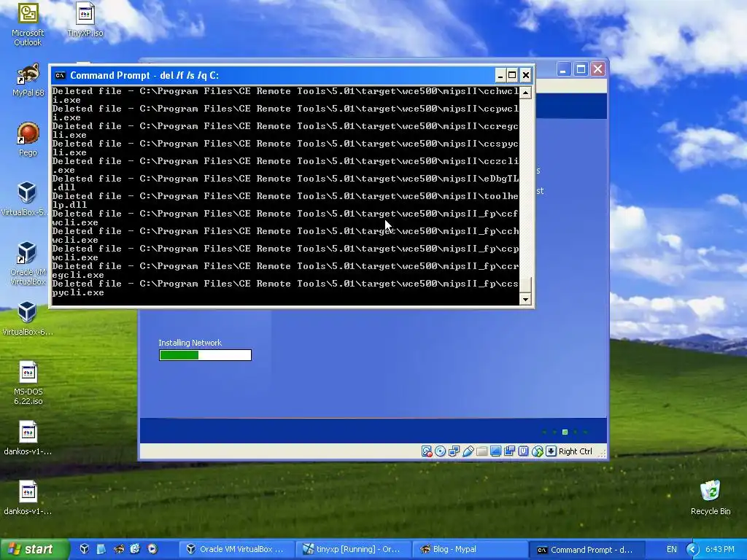Viewport: 747px width, 560px height.
Task: Switch to Oracle VM VirtualBox taskbar button
Action: 236,550
